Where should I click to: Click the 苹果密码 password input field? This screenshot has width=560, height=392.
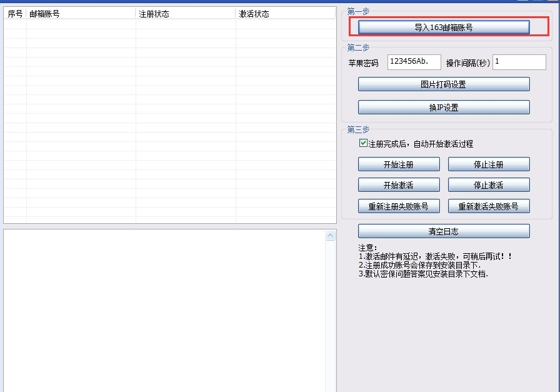412,62
